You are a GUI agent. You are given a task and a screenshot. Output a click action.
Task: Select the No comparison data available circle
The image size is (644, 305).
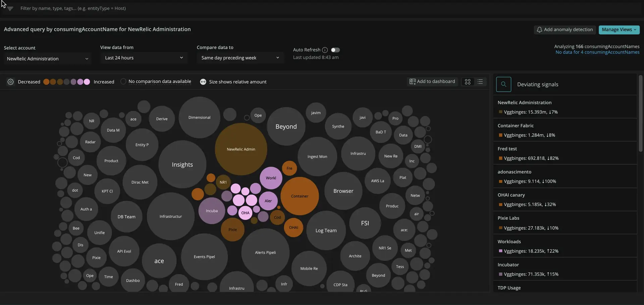coord(123,82)
